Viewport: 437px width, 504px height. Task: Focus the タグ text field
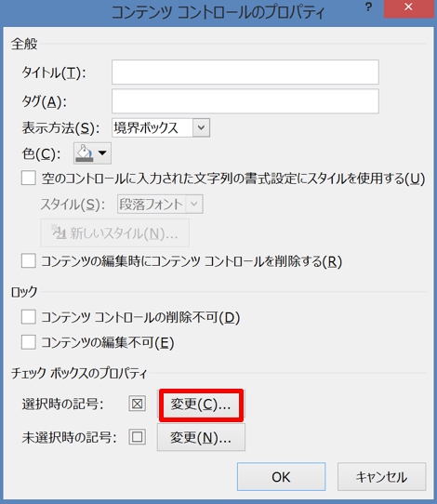245,101
